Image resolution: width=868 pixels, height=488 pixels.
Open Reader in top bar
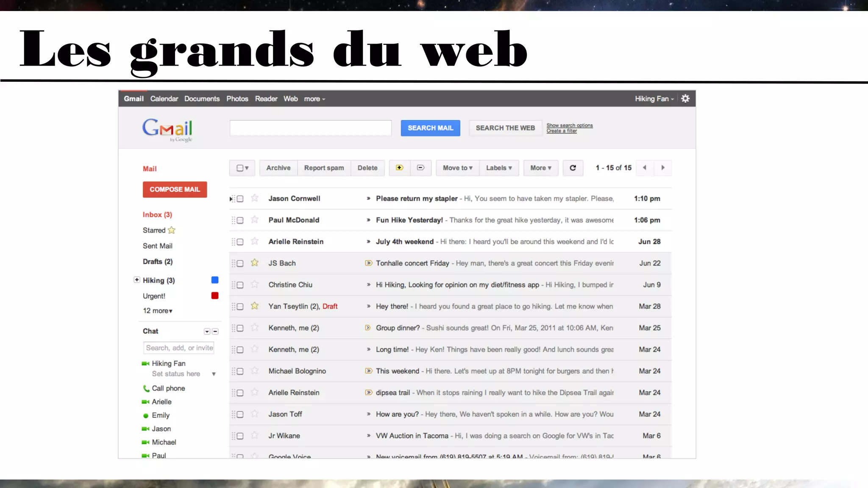click(x=266, y=99)
